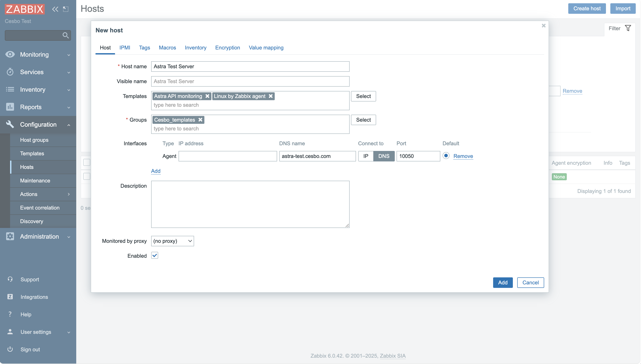The width and height of the screenshot is (641, 364).
Task: Click the Create host button
Action: (x=587, y=8)
